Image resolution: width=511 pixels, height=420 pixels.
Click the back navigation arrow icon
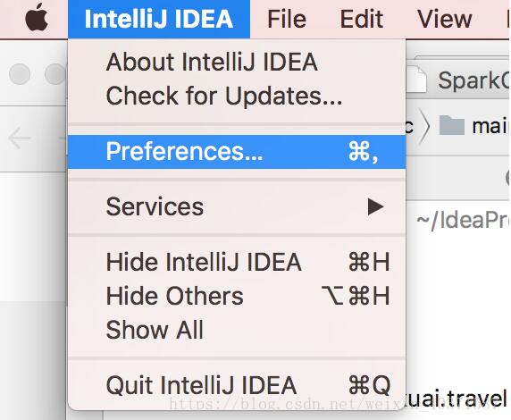[x=20, y=138]
